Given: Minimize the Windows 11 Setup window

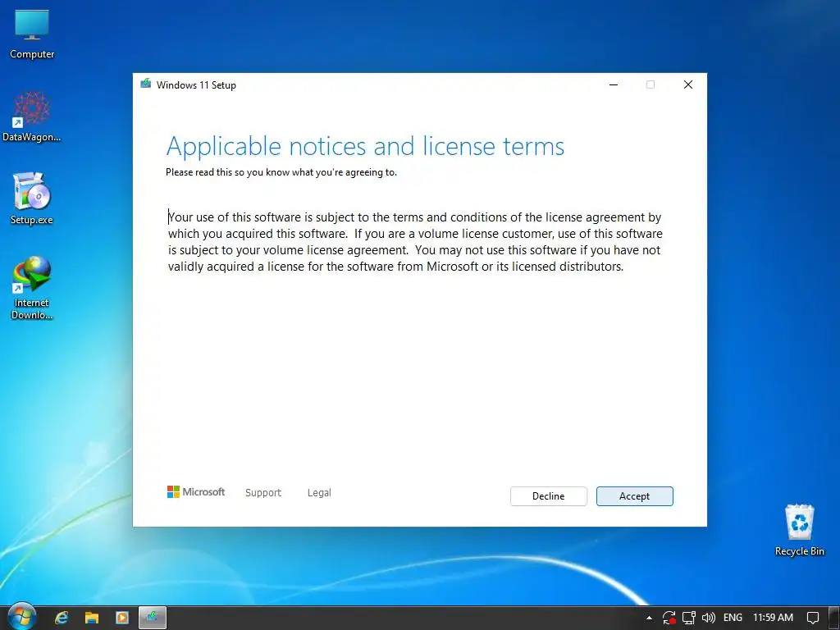Looking at the screenshot, I should click(614, 84).
